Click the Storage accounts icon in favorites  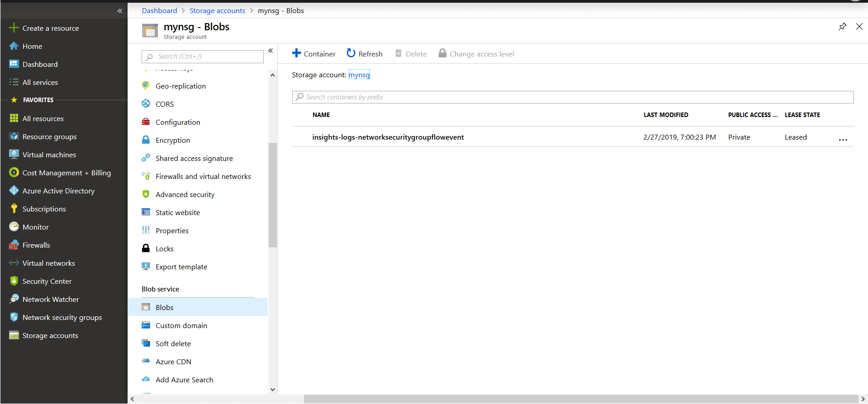click(x=14, y=335)
